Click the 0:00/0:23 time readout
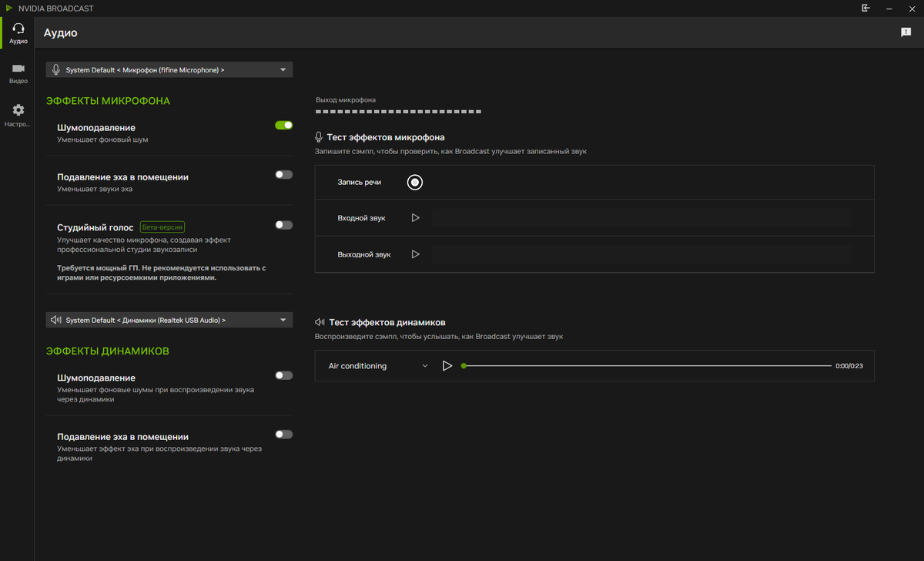 [x=849, y=366]
